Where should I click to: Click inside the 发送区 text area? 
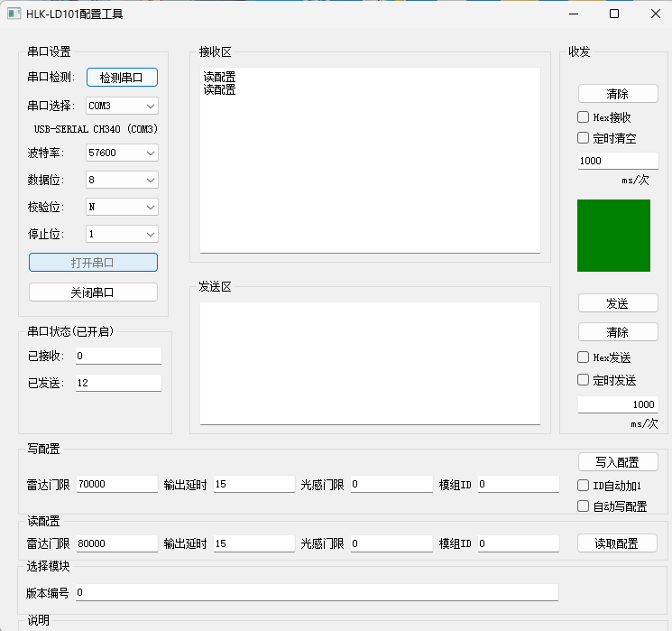point(370,363)
